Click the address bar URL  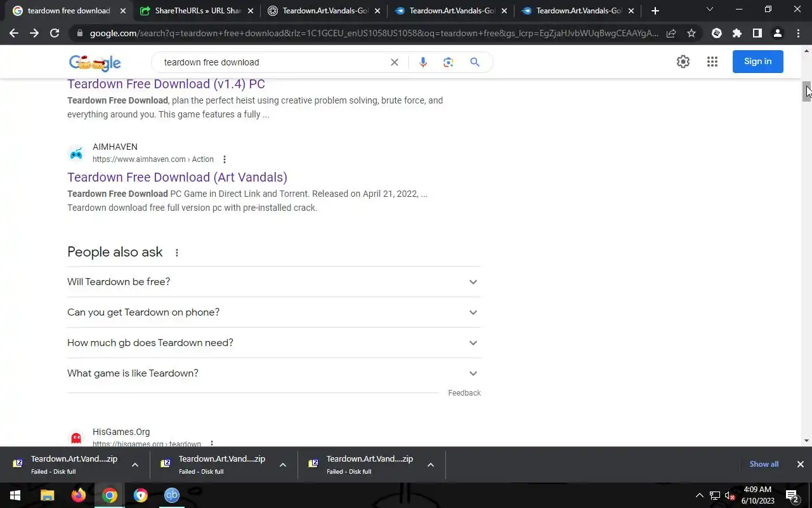(374, 33)
